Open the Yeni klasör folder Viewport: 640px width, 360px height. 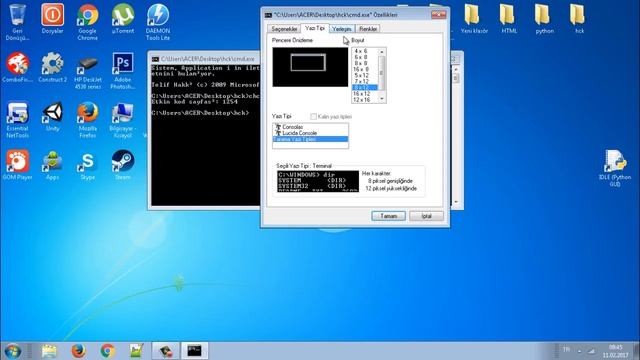[474, 18]
